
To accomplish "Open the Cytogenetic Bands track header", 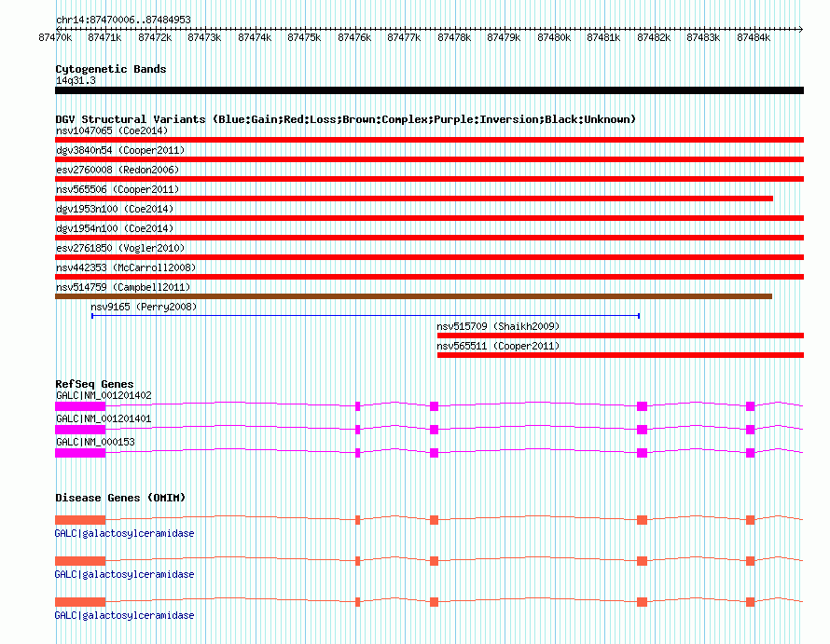I will tap(111, 69).
